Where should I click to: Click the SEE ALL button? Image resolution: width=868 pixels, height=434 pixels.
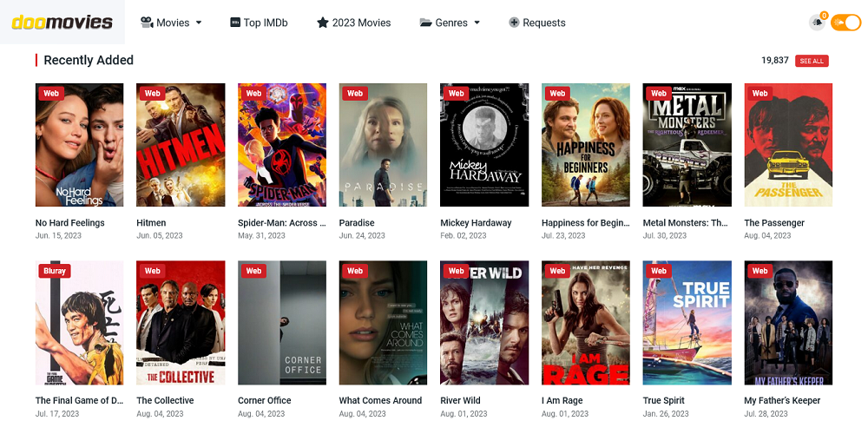click(812, 61)
